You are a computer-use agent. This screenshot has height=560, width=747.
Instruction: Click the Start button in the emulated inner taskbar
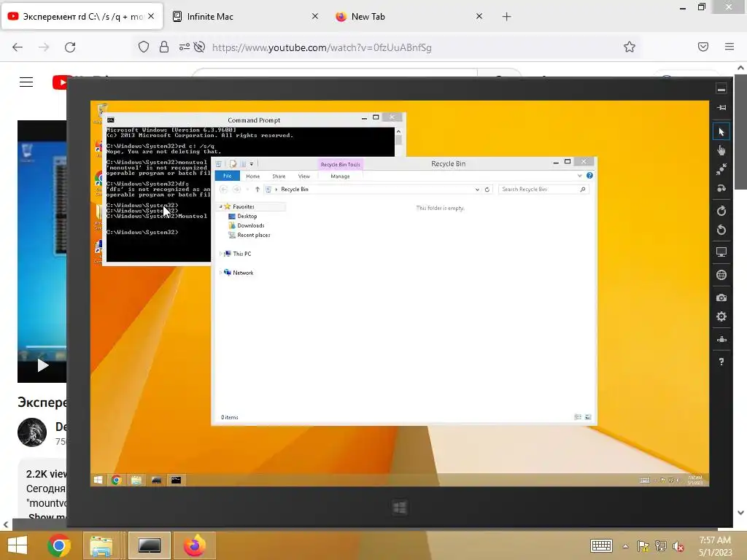[98, 480]
